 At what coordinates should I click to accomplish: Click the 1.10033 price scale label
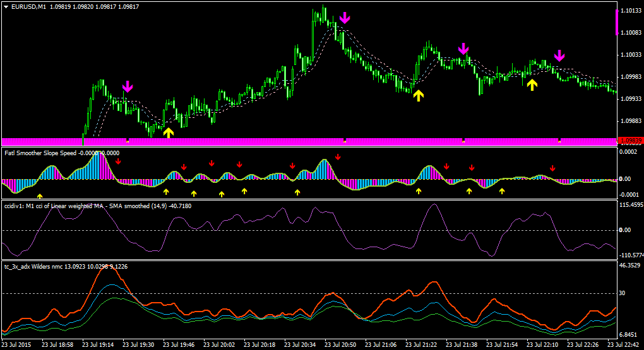tap(631, 55)
